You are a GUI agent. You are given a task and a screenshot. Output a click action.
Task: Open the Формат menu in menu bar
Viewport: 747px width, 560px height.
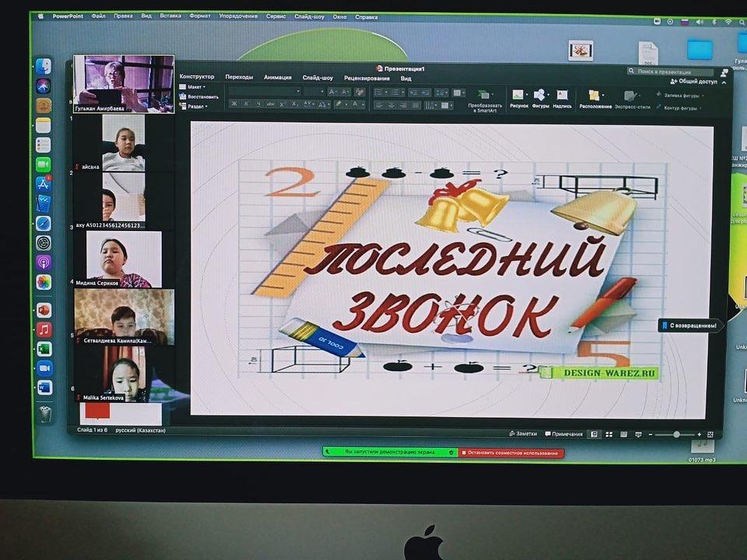point(200,16)
